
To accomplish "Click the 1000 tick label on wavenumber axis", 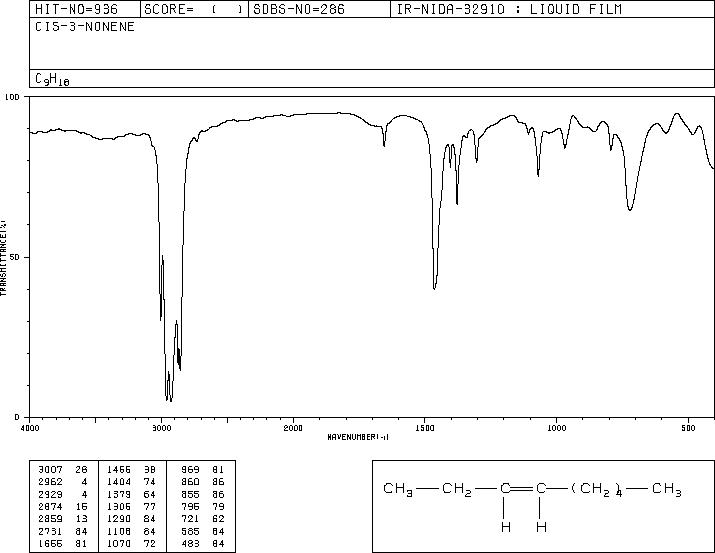I will click(x=556, y=428).
